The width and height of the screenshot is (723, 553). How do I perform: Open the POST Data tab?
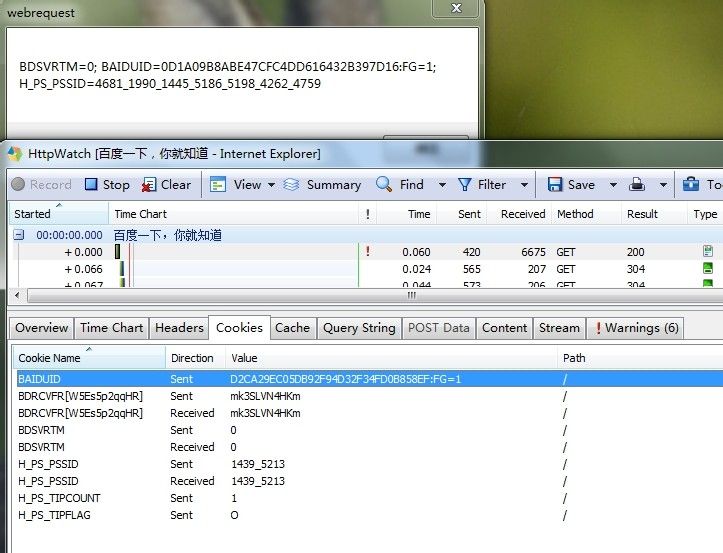click(439, 328)
